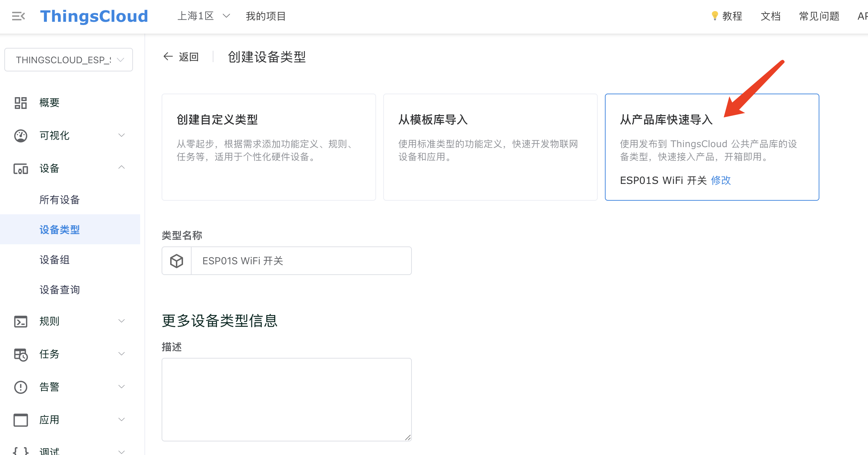Expand the 应用 menu chevron
Screen dimensions: 868x455
(122, 420)
